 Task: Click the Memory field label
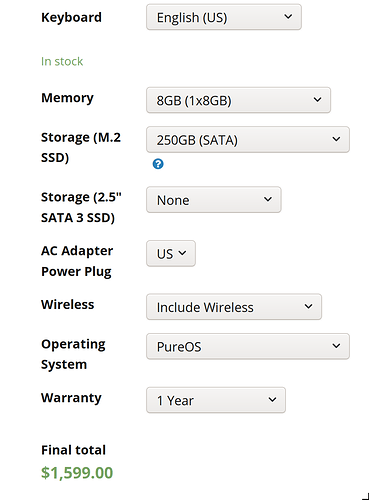67,98
